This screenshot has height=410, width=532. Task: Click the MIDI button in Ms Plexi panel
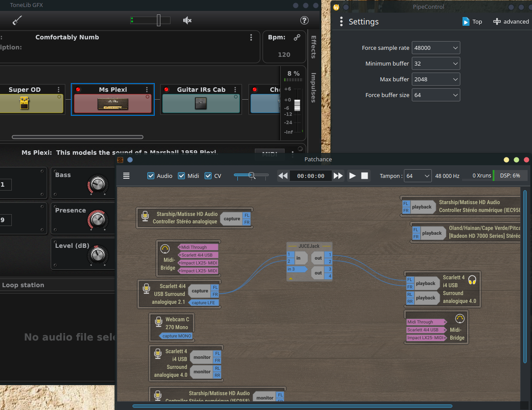270,154
